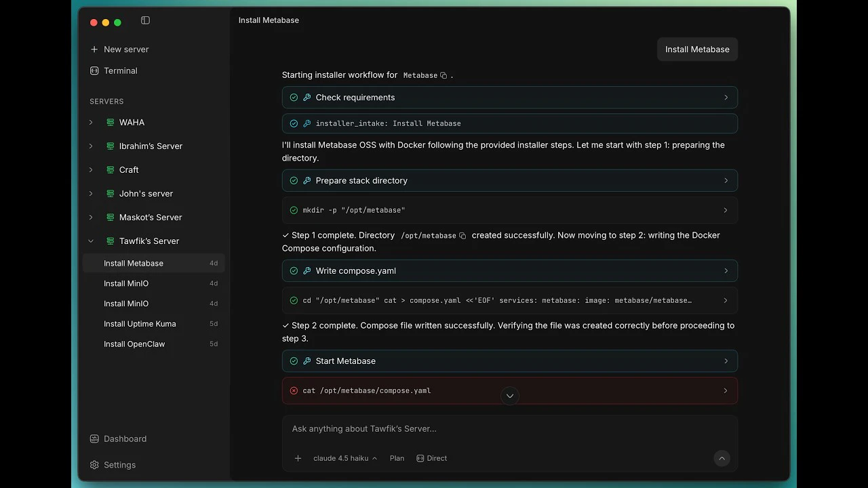Click the Settings gear icon
The width and height of the screenshot is (868, 488).
[x=94, y=465]
